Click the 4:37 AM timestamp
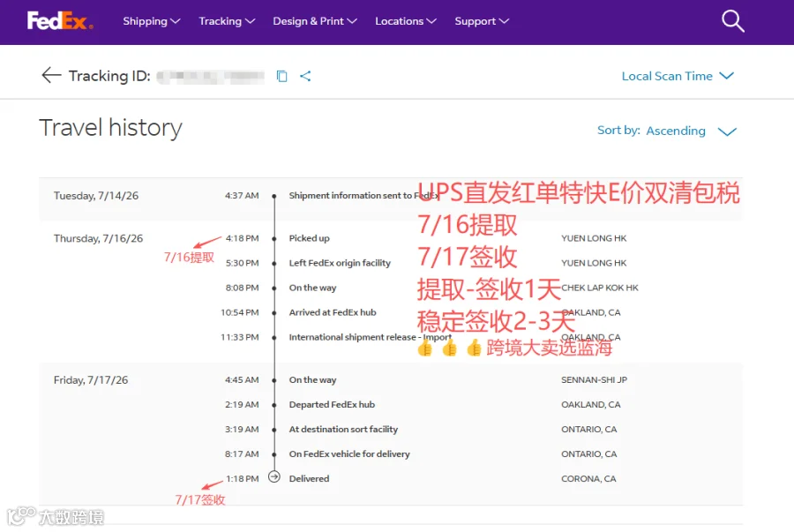The height and width of the screenshot is (532, 794). (x=242, y=195)
